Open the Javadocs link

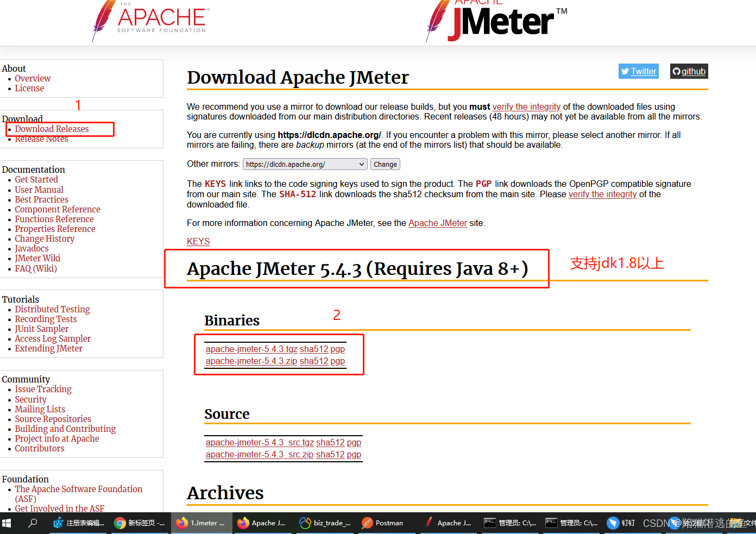tap(31, 248)
